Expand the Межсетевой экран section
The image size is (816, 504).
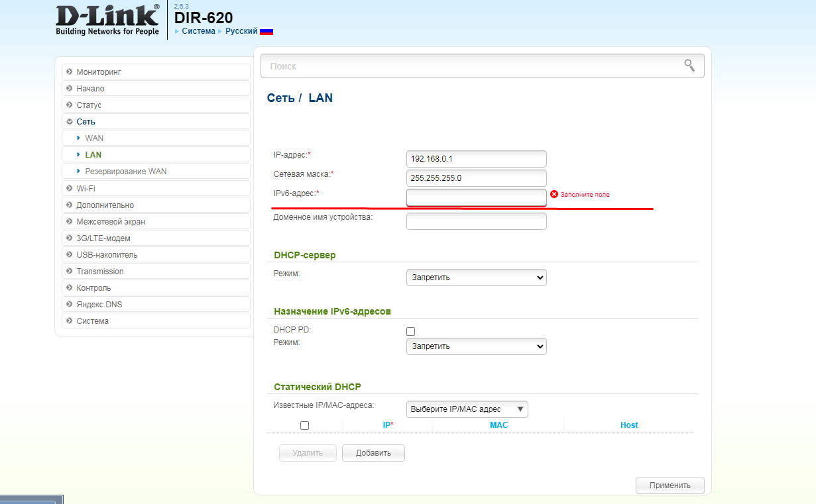(156, 221)
